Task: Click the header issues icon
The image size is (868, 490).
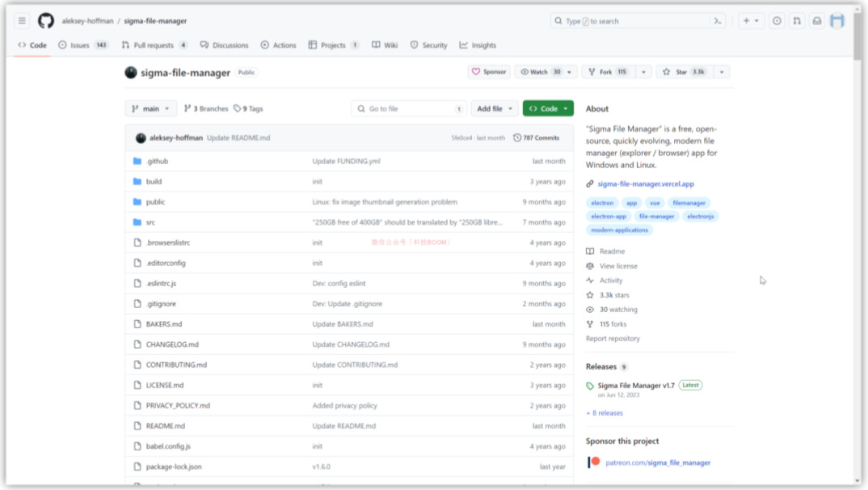Action: click(777, 21)
